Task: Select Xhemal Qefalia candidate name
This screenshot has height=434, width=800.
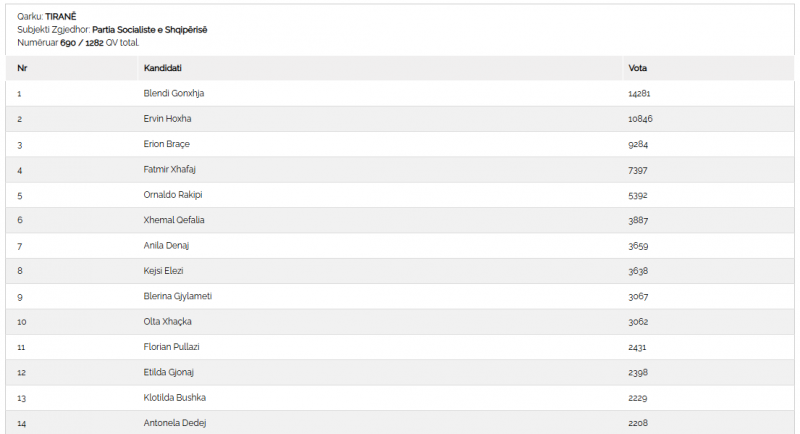Action: click(174, 220)
